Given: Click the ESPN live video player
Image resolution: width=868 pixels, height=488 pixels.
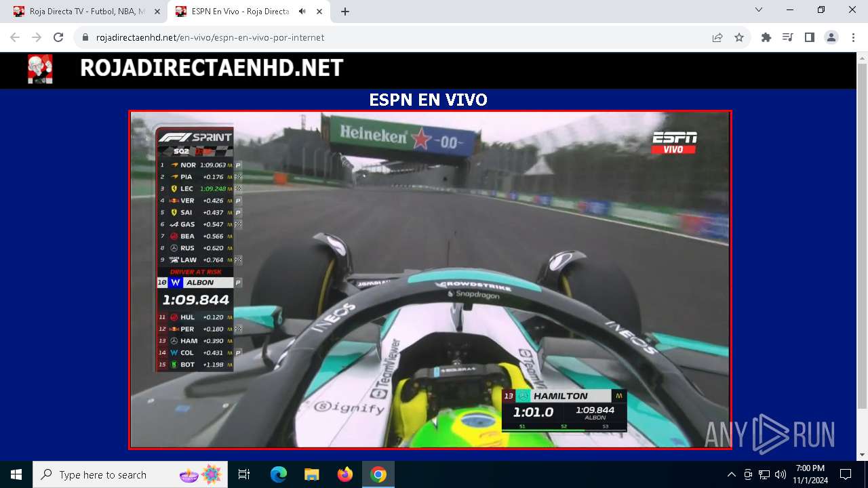Looking at the screenshot, I should click(430, 279).
